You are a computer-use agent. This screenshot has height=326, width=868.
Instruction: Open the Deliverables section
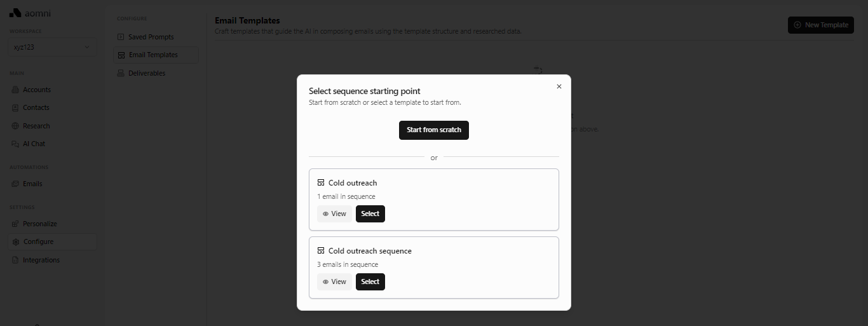(x=146, y=73)
